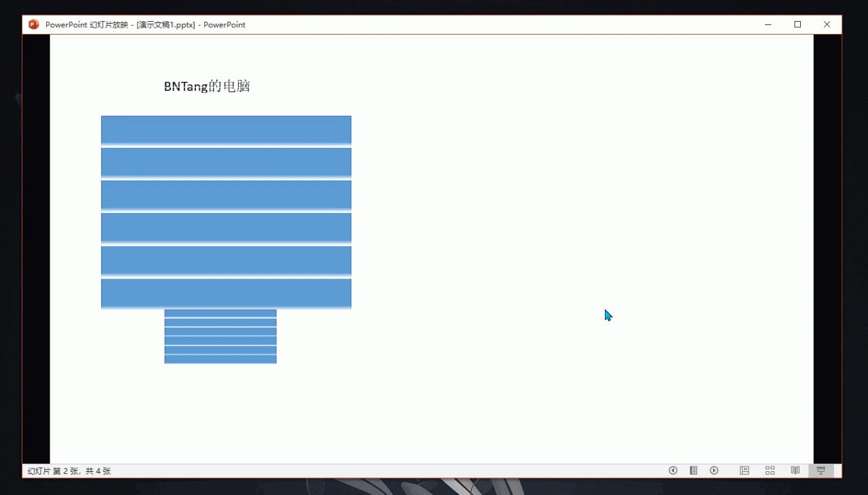Image resolution: width=868 pixels, height=495 pixels.
Task: Open the slideshow menu icon between the arrows
Action: [x=693, y=471]
